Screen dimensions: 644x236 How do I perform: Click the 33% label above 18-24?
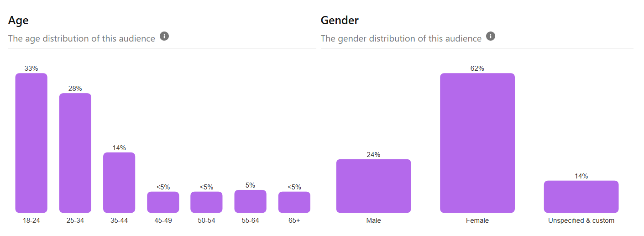[31, 68]
